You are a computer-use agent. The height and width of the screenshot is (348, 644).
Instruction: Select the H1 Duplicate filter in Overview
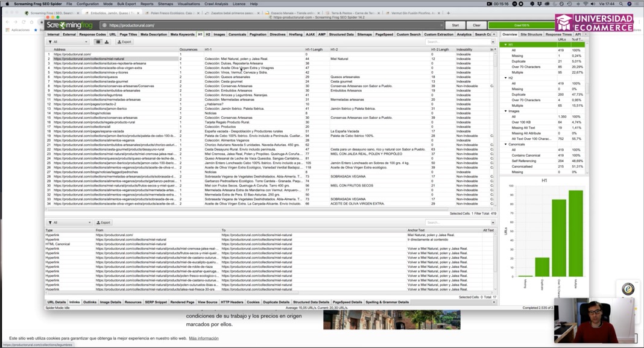tap(519, 62)
